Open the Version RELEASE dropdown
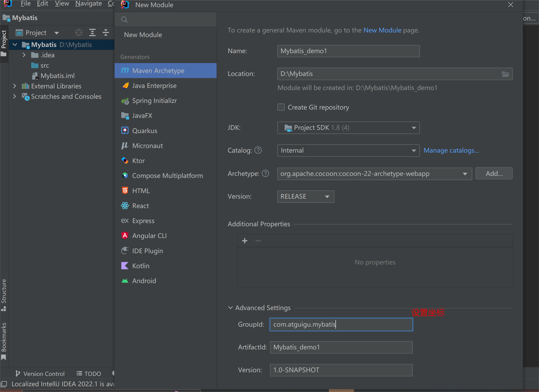Viewport: 539px width, 392px height. (305, 197)
